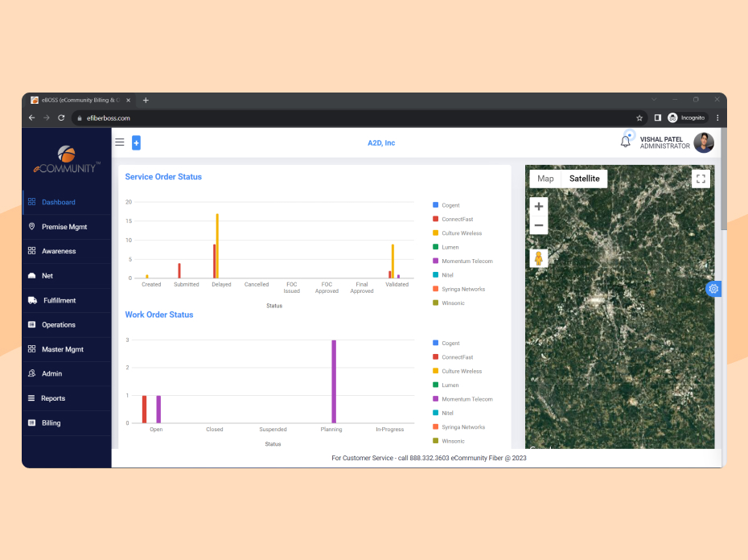Open the Billing section
This screenshot has height=560, width=748.
(67, 423)
